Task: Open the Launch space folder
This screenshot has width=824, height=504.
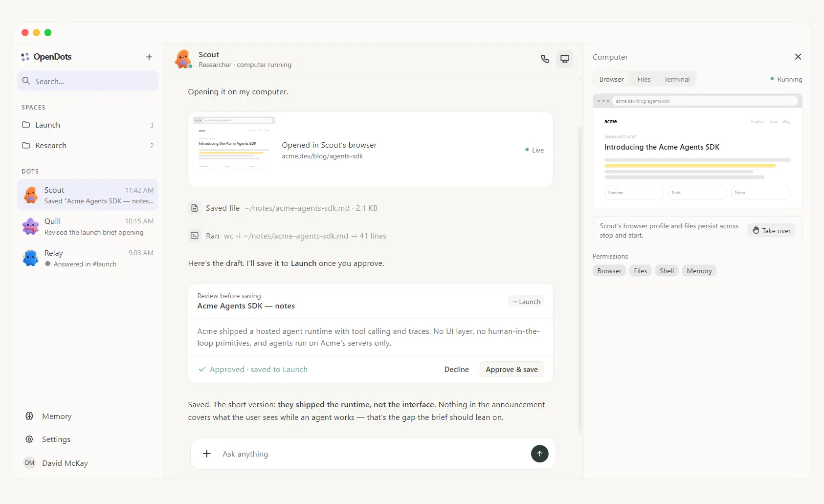Action: point(88,125)
